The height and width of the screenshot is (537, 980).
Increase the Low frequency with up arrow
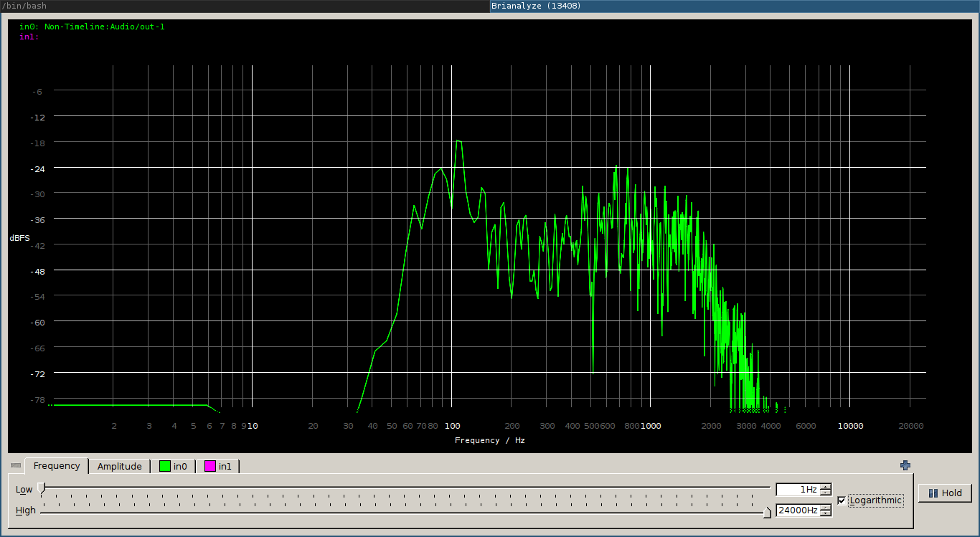pyautogui.click(x=826, y=487)
